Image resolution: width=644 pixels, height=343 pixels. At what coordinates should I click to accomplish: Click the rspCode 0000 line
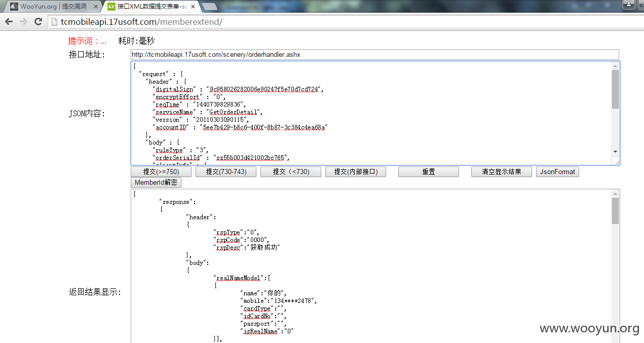241,240
